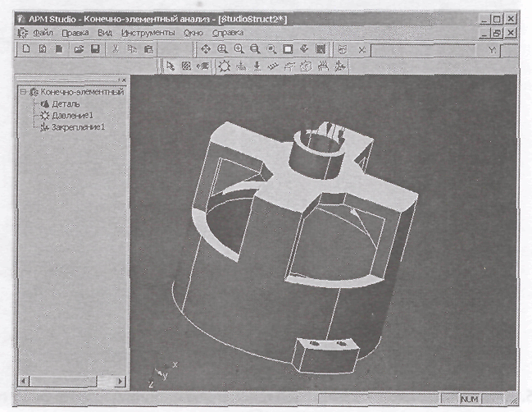Open the Файл menu
This screenshot has height=412, width=532.
(x=43, y=33)
